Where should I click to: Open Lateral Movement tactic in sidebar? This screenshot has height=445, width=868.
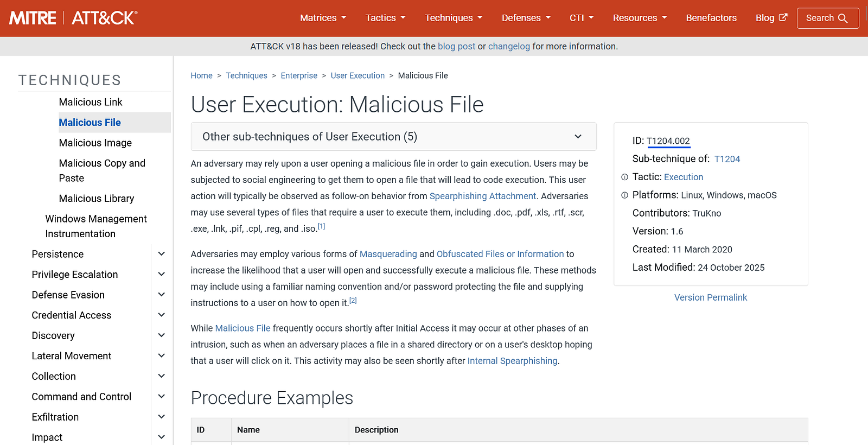point(72,356)
